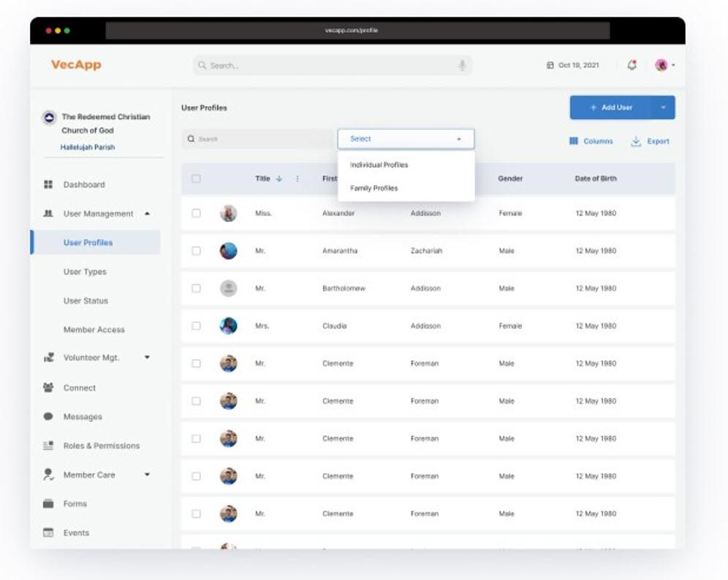Choose Individual Profiles from the dropdown
This screenshot has width=728, height=580.
coord(379,165)
